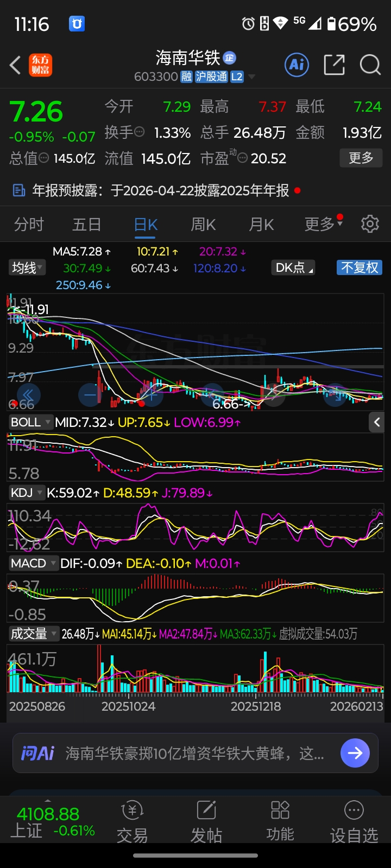This screenshot has height=868, width=391.
Task: Tap the 流值 145.0亿 value
Action: [166, 158]
